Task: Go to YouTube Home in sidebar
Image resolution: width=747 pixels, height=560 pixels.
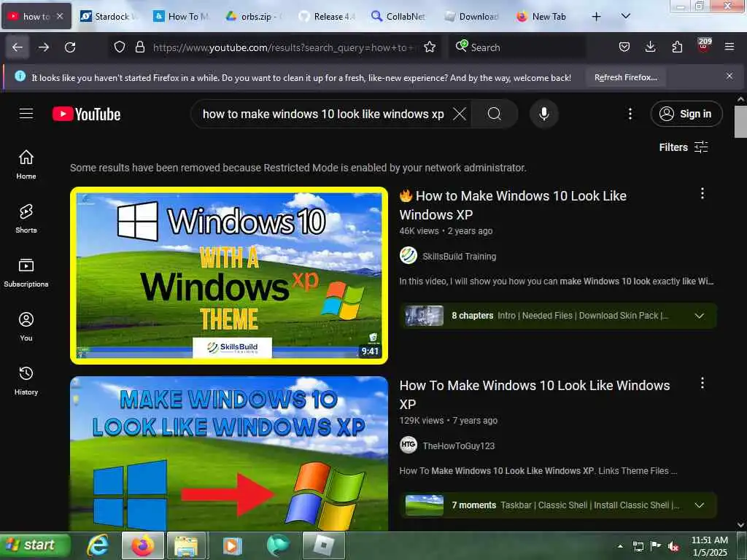Action: click(26, 165)
